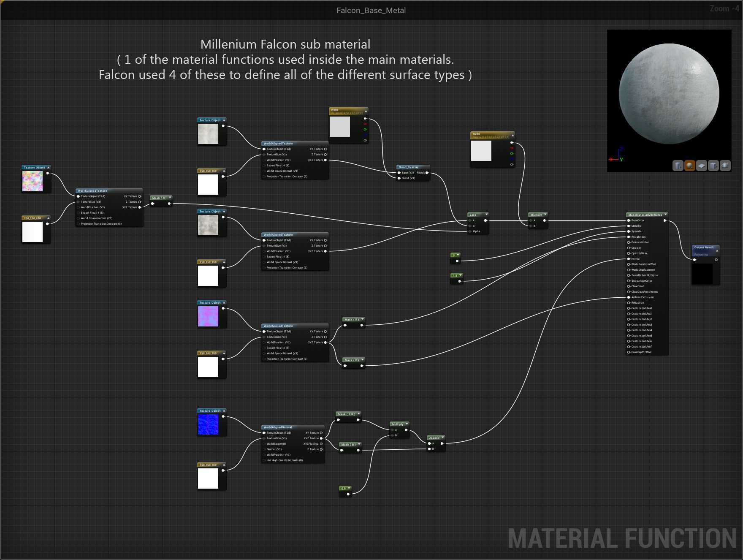This screenshot has width=743, height=560.
Task: Collapse the 0.5 constant node arrow
Action: [x=349, y=488]
